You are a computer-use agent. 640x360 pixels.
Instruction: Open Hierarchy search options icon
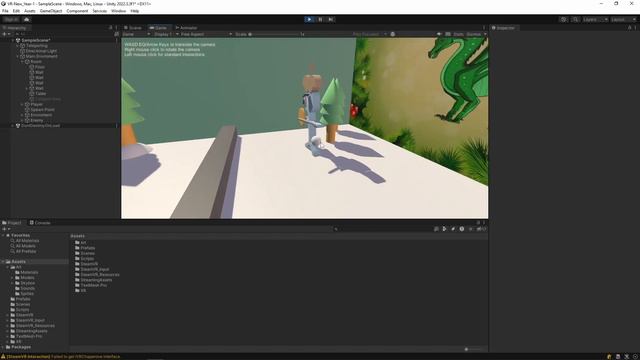point(116,34)
